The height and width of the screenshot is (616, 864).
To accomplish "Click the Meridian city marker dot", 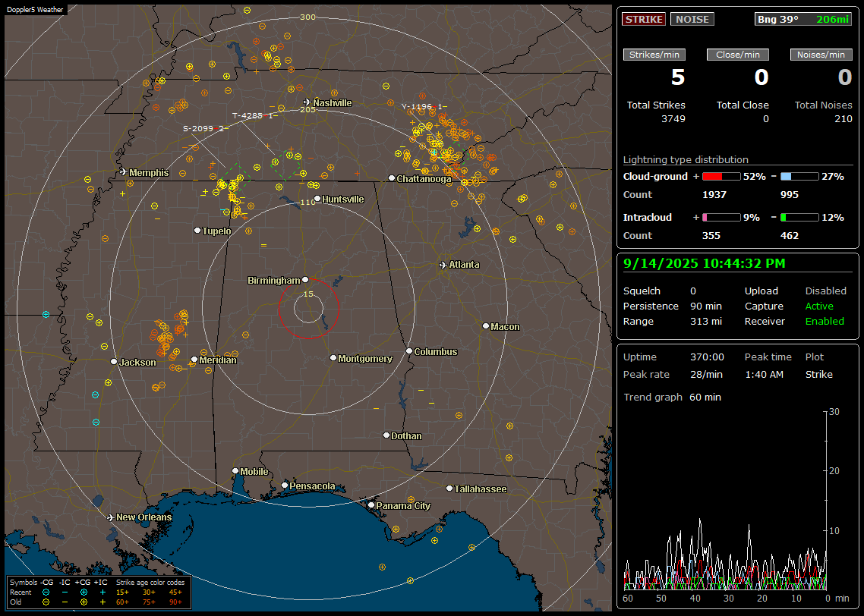I will click(x=194, y=360).
